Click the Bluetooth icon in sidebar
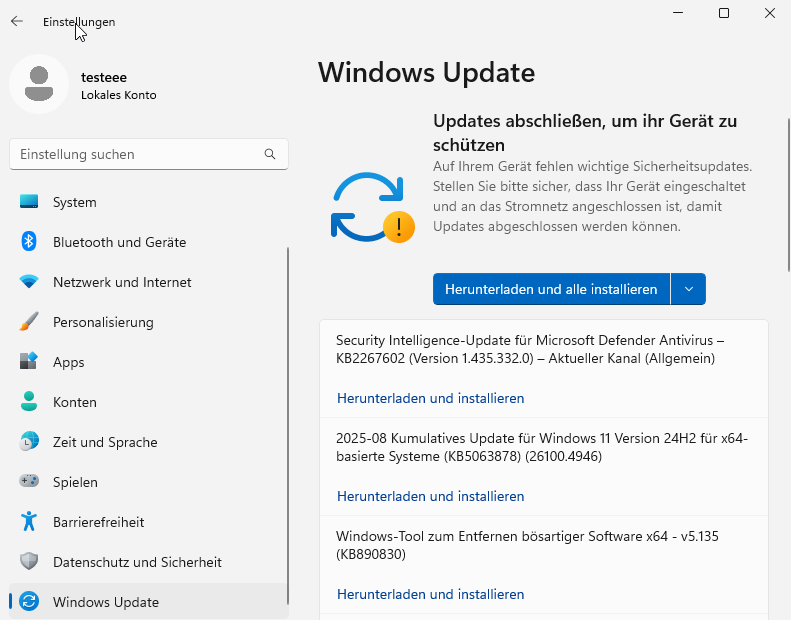This screenshot has height=620, width=791. click(x=29, y=242)
